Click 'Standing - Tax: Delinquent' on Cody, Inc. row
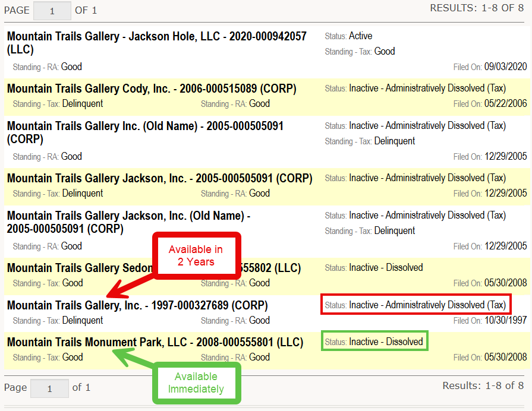 58,104
